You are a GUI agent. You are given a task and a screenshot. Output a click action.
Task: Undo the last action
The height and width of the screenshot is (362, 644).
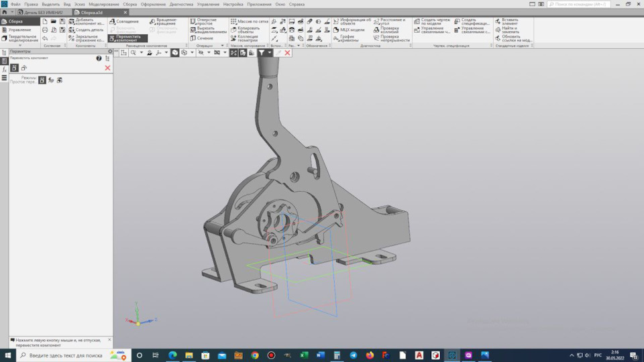(45, 38)
